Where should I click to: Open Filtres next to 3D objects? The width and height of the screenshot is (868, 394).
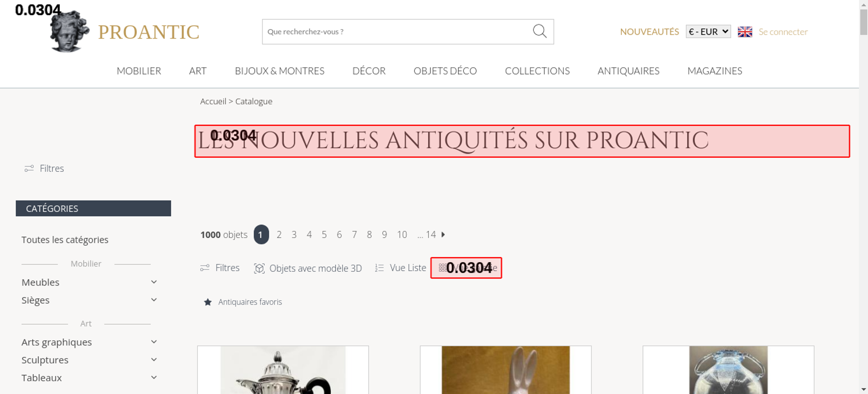(220, 268)
